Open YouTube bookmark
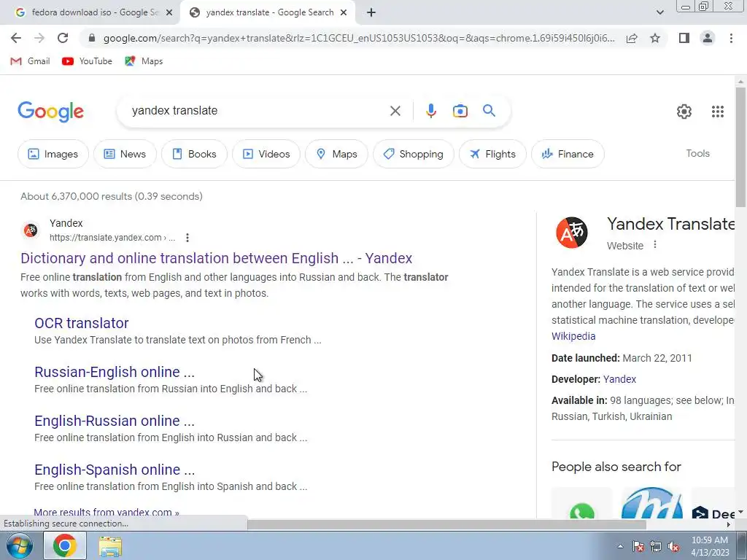The height and width of the screenshot is (560, 747). 88,61
